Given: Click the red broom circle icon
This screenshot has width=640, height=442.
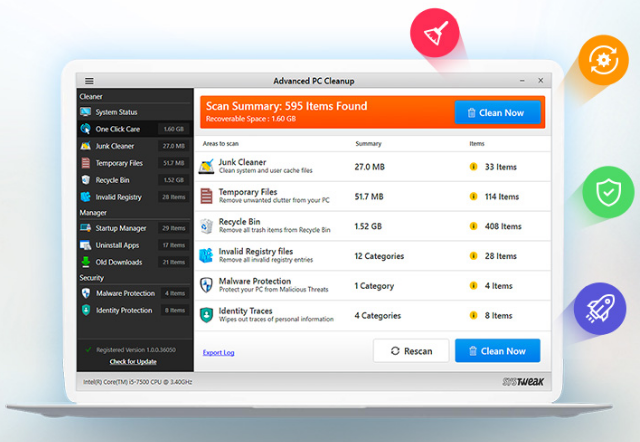Looking at the screenshot, I should (x=435, y=33).
